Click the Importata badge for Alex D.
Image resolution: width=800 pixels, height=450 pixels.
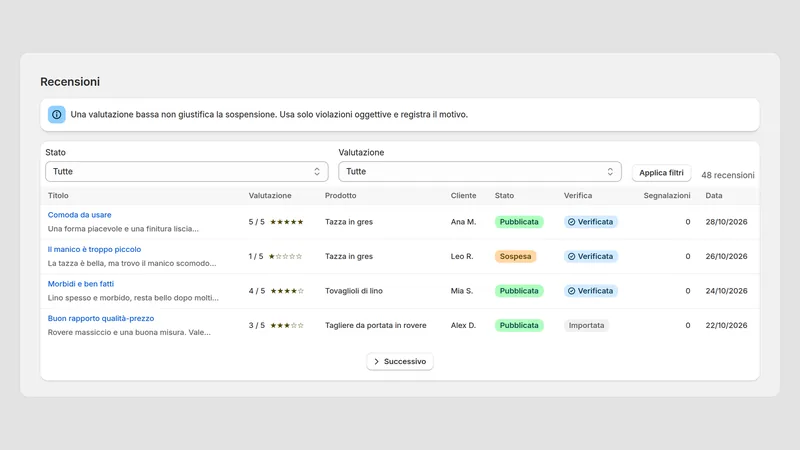click(x=586, y=325)
